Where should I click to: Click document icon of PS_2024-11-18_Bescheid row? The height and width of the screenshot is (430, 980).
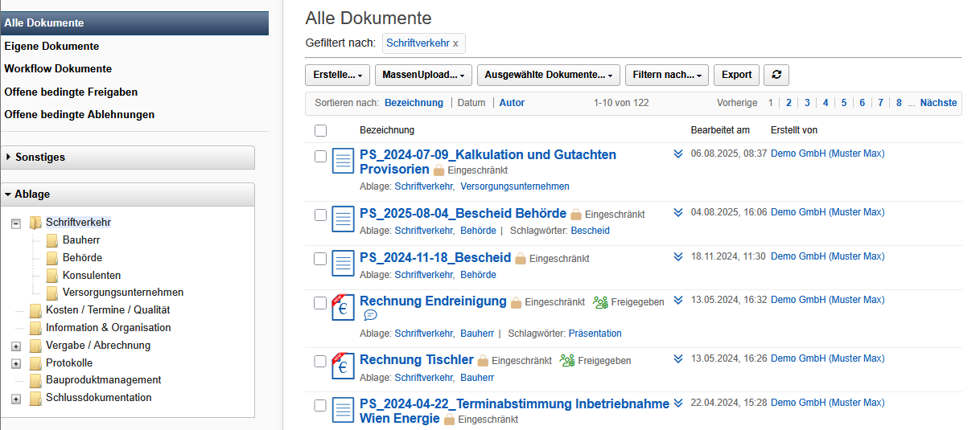coord(344,263)
